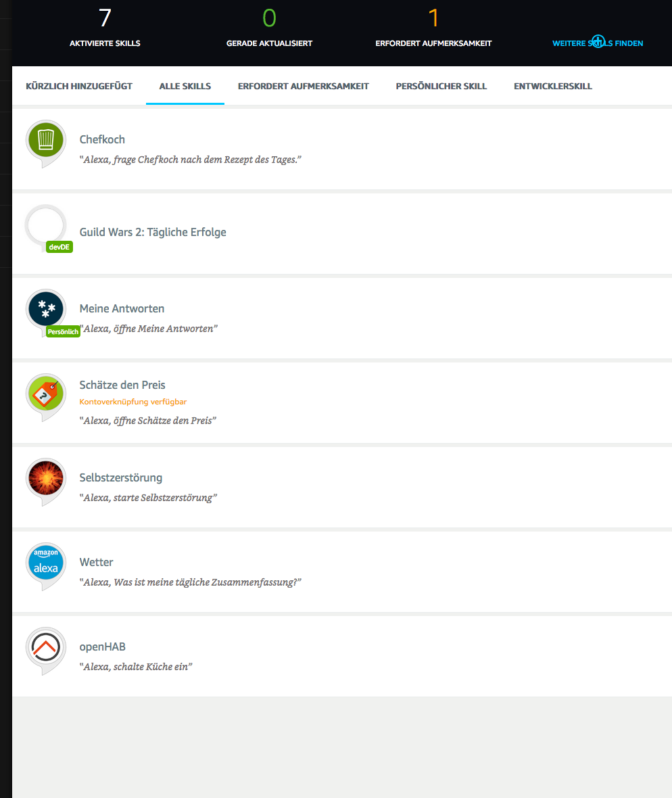672x798 pixels.
Task: Click the green devDE badge
Action: click(59, 247)
